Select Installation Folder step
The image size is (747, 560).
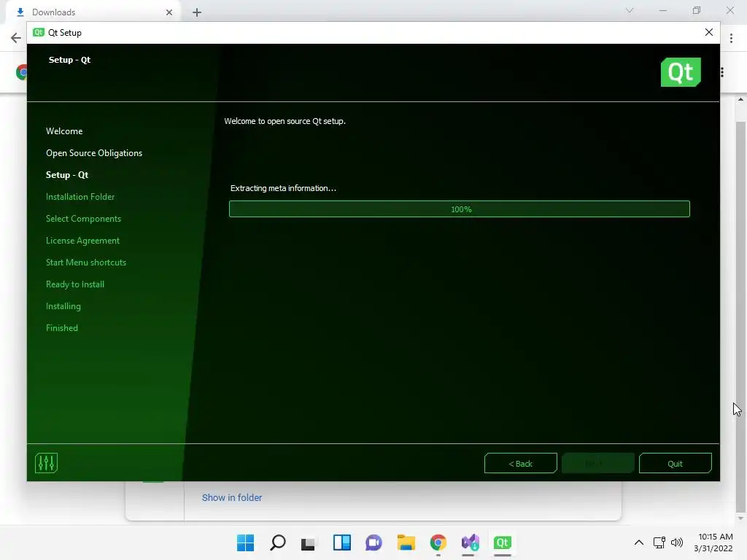80,197
